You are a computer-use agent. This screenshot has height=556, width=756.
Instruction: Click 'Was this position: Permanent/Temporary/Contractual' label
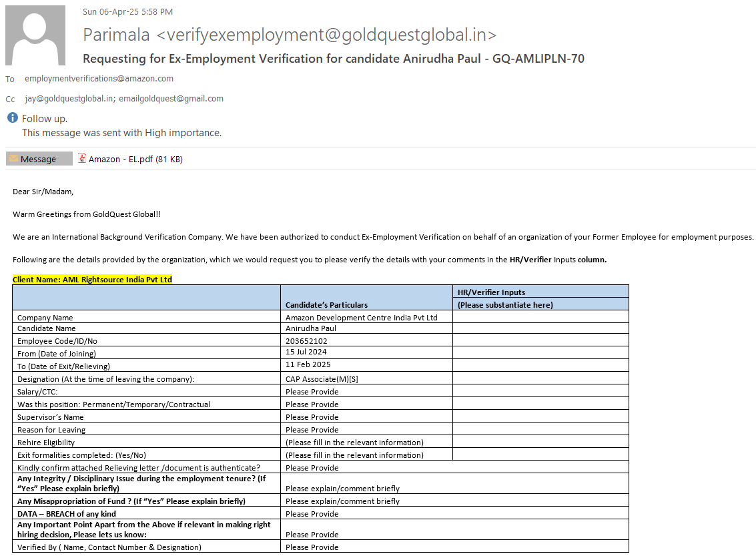(x=114, y=404)
